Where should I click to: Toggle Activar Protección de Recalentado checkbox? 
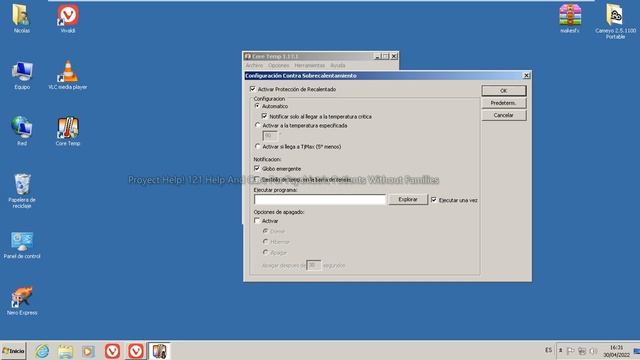(253, 89)
